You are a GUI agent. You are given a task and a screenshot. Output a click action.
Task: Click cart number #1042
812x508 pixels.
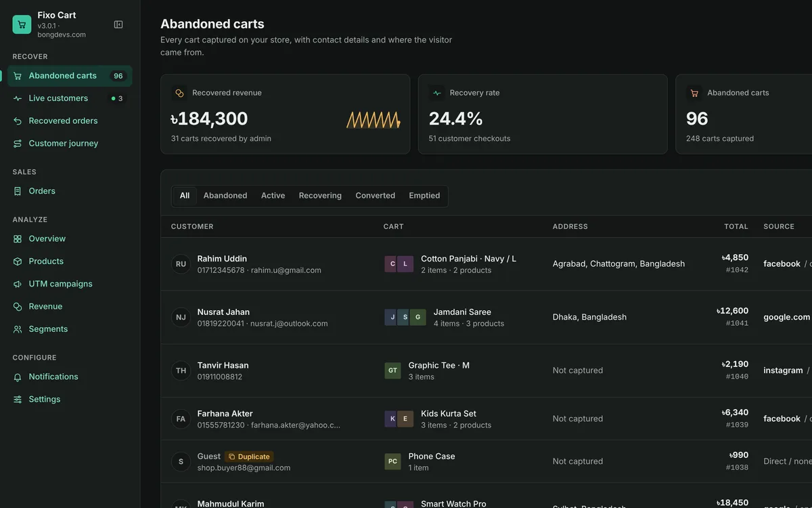(x=737, y=270)
